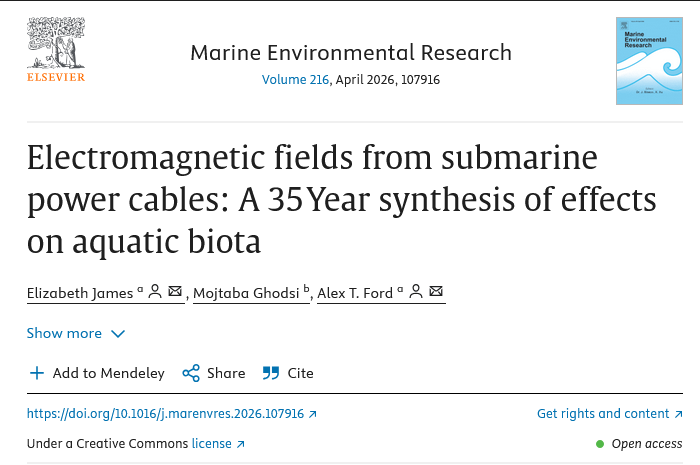Viewport: 700px width, 465px height.
Task: Click the Cite quotation marks icon
Action: (271, 373)
